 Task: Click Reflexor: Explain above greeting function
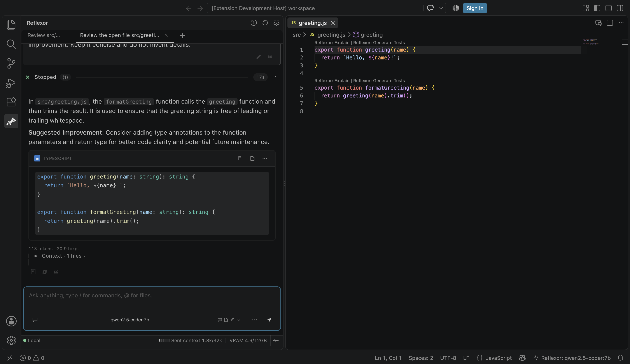pyautogui.click(x=332, y=43)
